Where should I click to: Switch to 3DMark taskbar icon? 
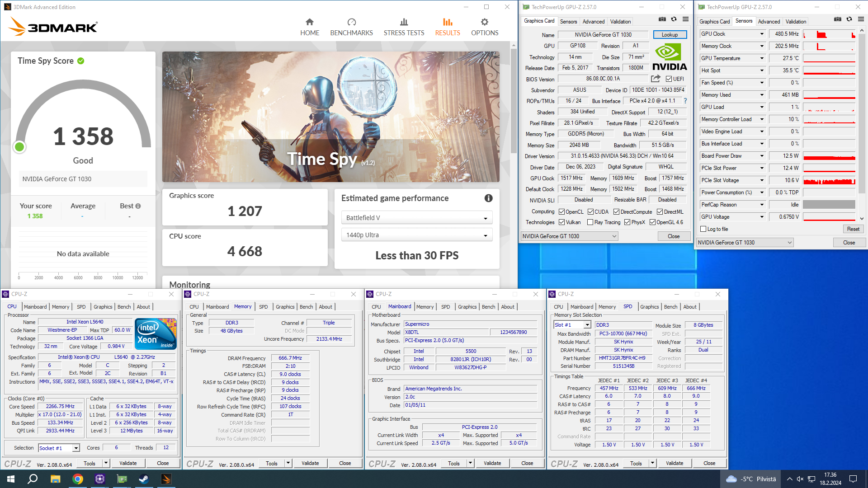[166, 479]
